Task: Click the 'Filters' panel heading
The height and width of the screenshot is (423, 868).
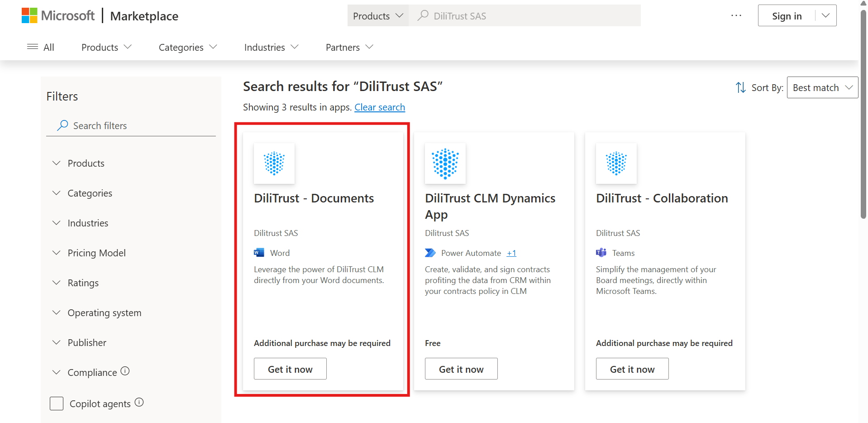Action: point(62,96)
